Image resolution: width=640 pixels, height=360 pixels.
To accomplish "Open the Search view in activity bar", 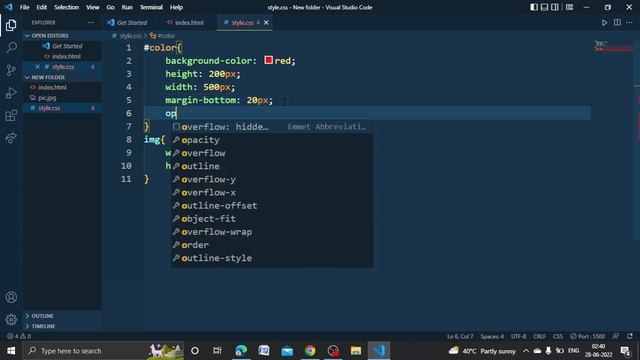I will [11, 48].
